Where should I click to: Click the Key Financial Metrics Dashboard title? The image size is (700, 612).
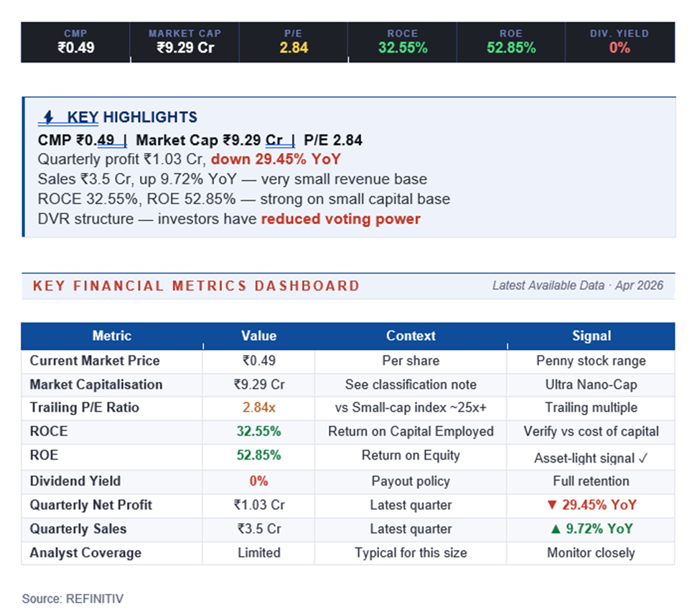pyautogui.click(x=196, y=286)
